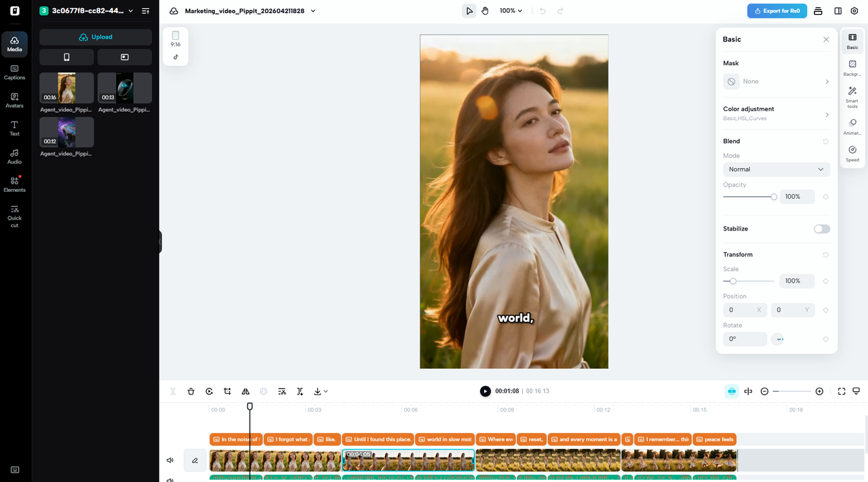Select the crop tool in timeline toolbar
Viewport: 868px width, 482px height.
tap(227, 391)
